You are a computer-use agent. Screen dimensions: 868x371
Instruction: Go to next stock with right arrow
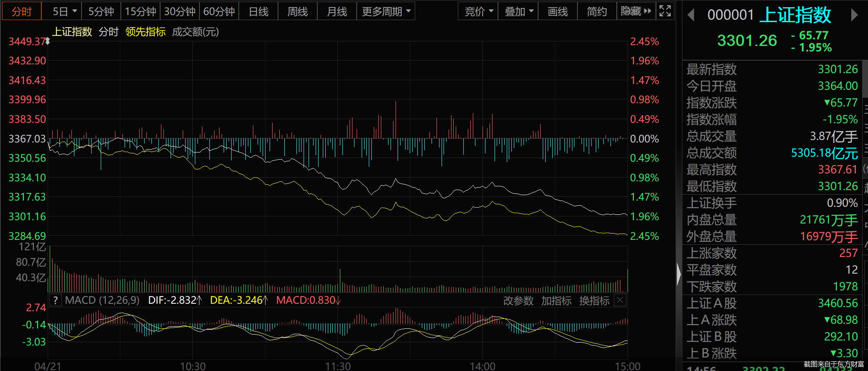point(854,15)
